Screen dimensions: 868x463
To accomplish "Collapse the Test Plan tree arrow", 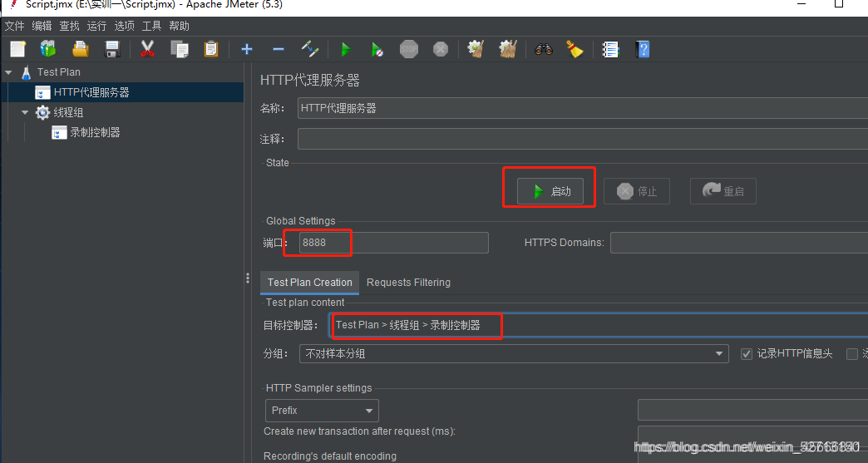I will point(8,72).
